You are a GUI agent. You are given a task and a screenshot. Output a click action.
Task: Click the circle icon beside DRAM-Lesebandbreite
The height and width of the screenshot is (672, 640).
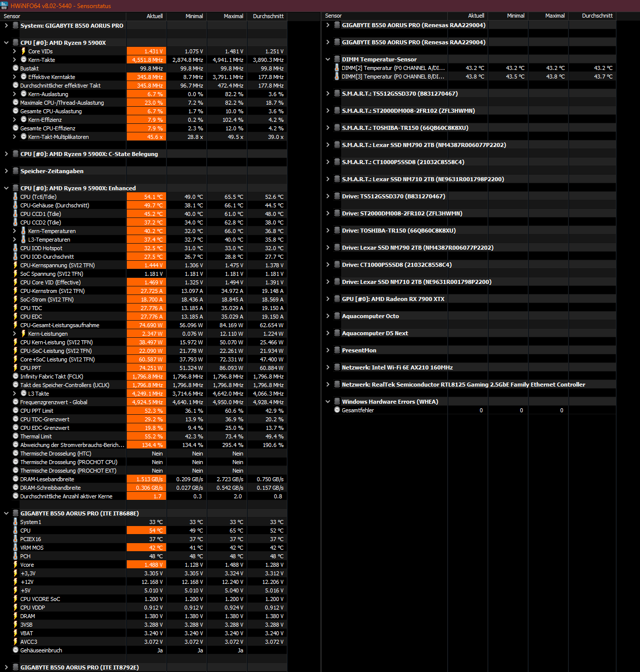(15, 479)
